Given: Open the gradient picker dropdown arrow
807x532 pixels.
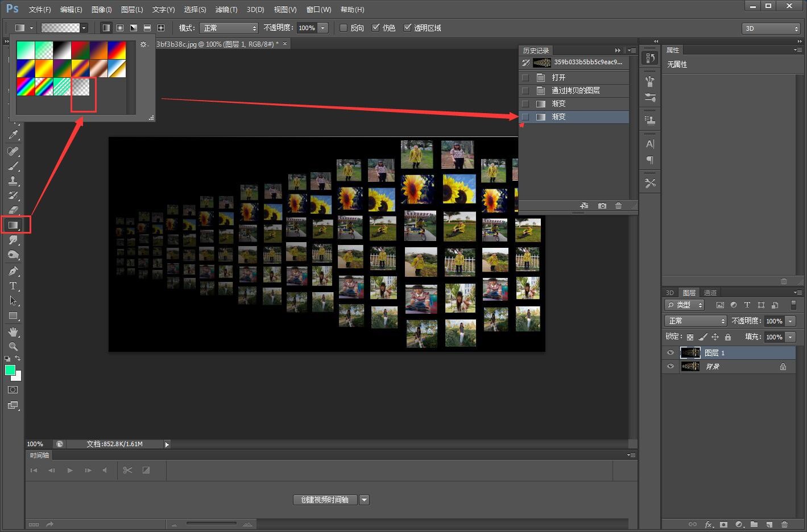Looking at the screenshot, I should (x=84, y=28).
